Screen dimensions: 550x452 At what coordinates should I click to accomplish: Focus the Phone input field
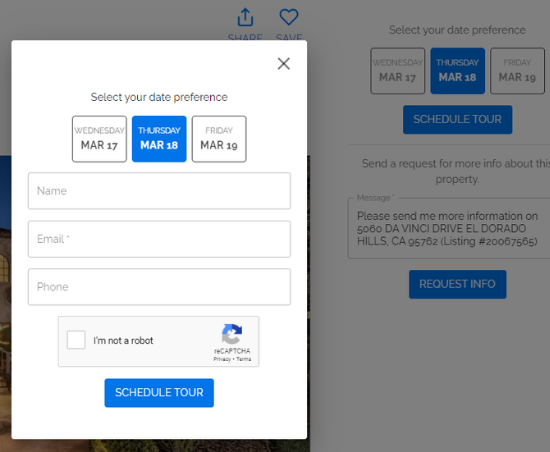click(159, 287)
